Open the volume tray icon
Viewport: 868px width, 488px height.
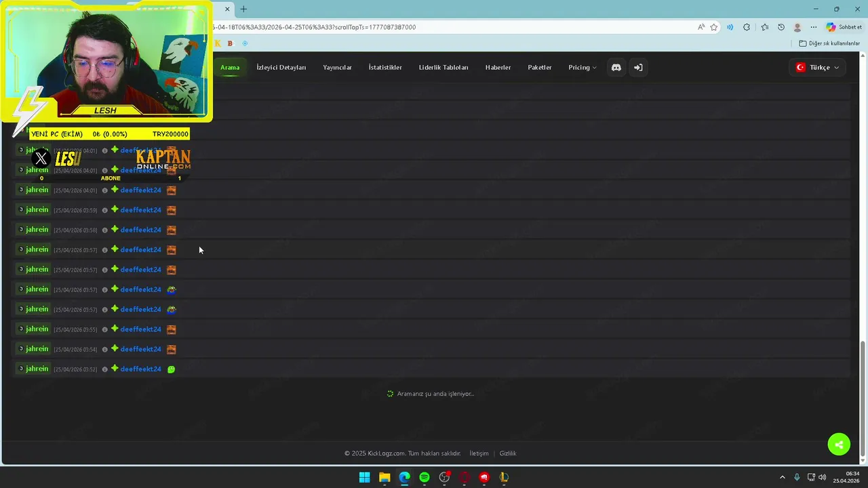(x=823, y=477)
